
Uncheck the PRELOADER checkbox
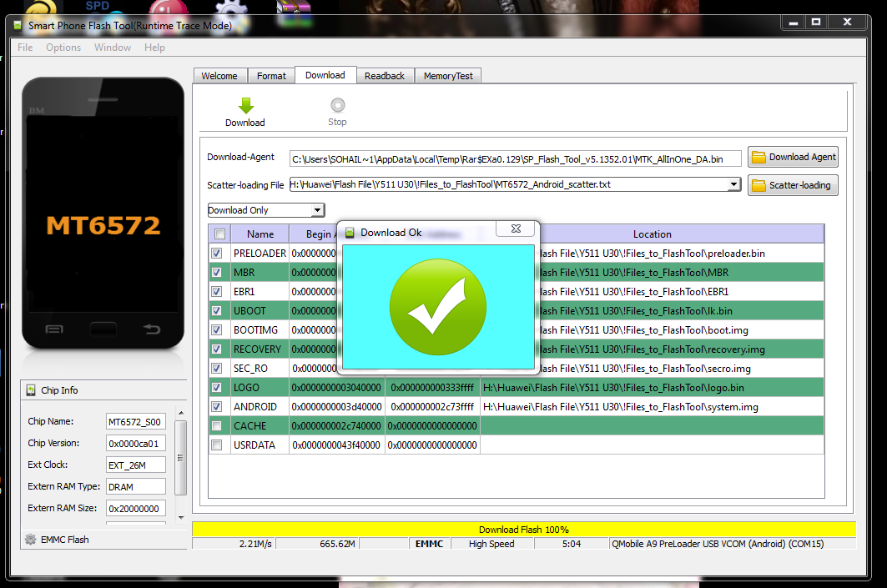[x=217, y=254]
